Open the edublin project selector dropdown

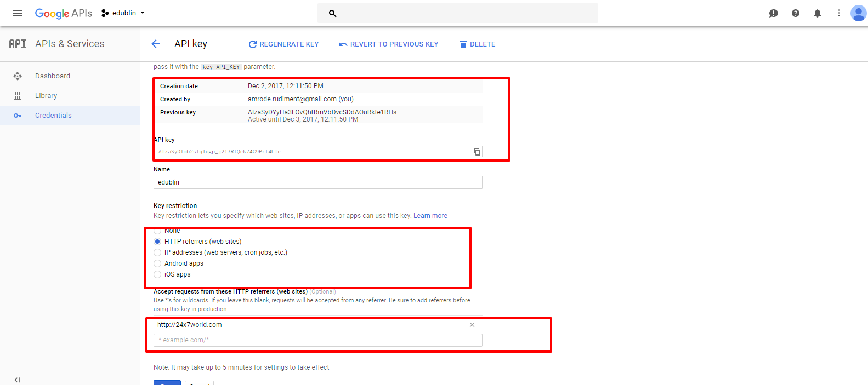tap(123, 13)
